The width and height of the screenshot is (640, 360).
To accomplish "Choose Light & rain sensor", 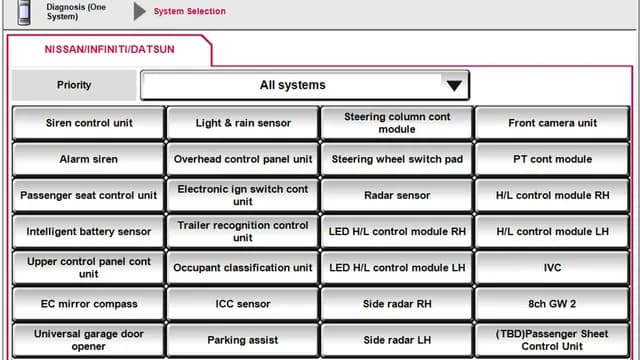I will click(243, 123).
